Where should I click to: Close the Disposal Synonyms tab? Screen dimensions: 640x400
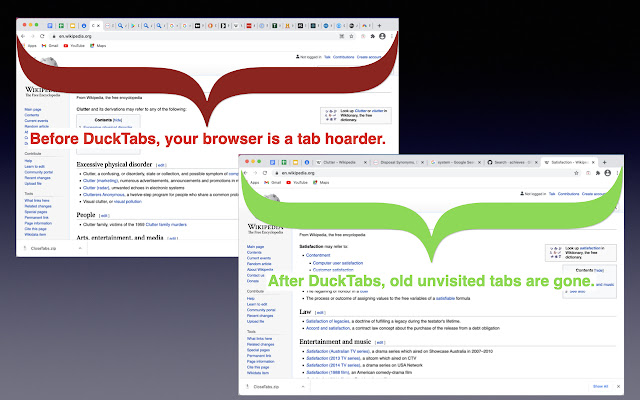point(422,162)
